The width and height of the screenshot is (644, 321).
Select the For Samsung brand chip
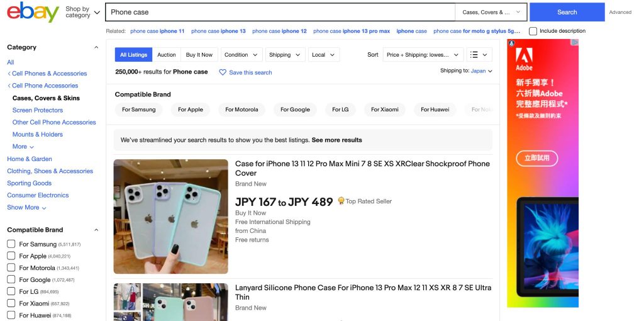[139, 110]
